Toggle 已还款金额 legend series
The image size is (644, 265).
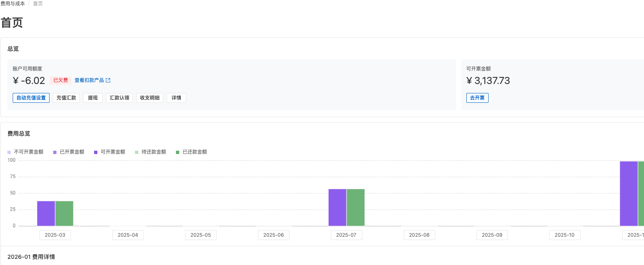(191, 152)
